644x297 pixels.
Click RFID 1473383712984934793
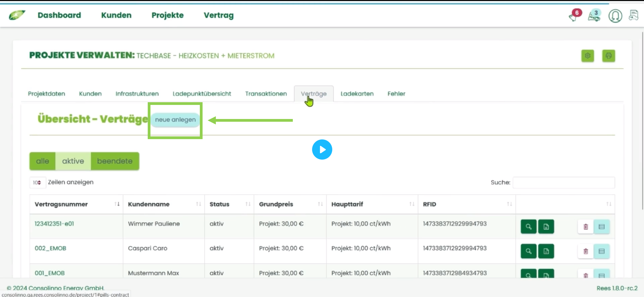(x=455, y=273)
